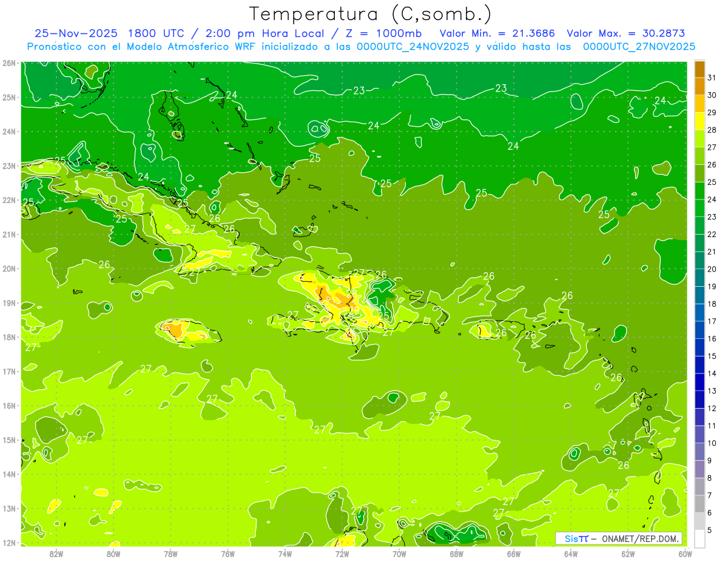The width and height of the screenshot is (728, 562).
Task: Click the '68W' longitude axis label
Action: 457,554
